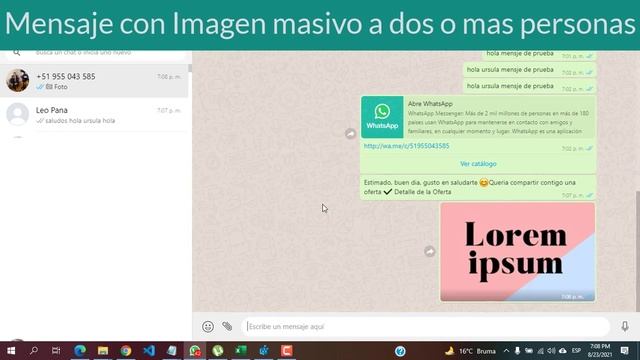Open the emoji picker in message bar
Image resolution: width=640 pixels, height=360 pixels.
[x=208, y=327]
